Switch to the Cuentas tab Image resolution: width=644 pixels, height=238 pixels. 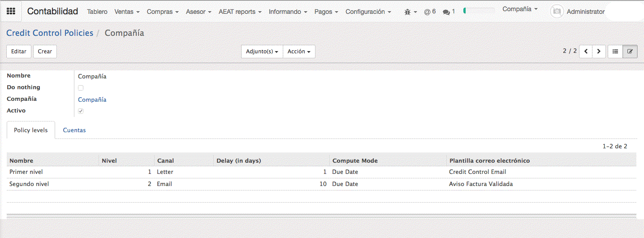click(74, 130)
